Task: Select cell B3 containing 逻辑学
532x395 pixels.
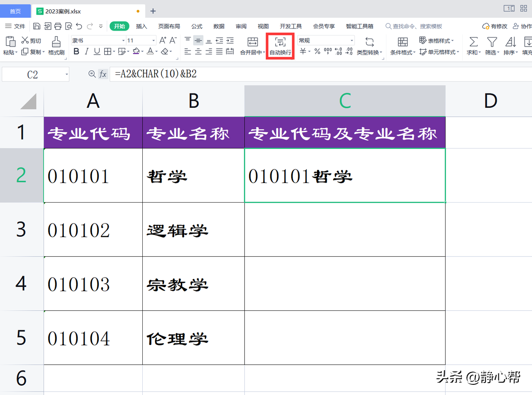Action: coord(193,230)
